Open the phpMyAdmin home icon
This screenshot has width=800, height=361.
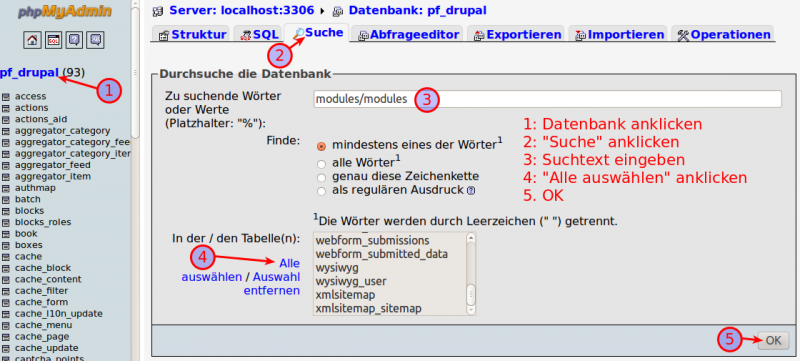pyautogui.click(x=33, y=40)
